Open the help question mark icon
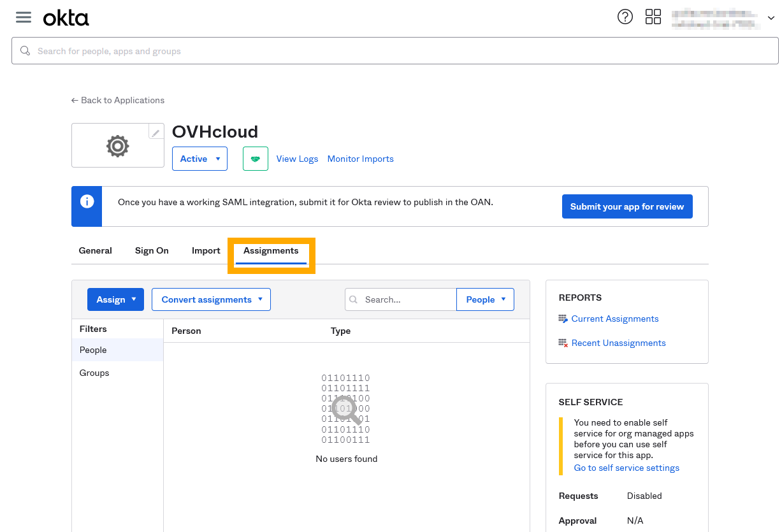Viewport: 782px width, 532px height. click(625, 17)
